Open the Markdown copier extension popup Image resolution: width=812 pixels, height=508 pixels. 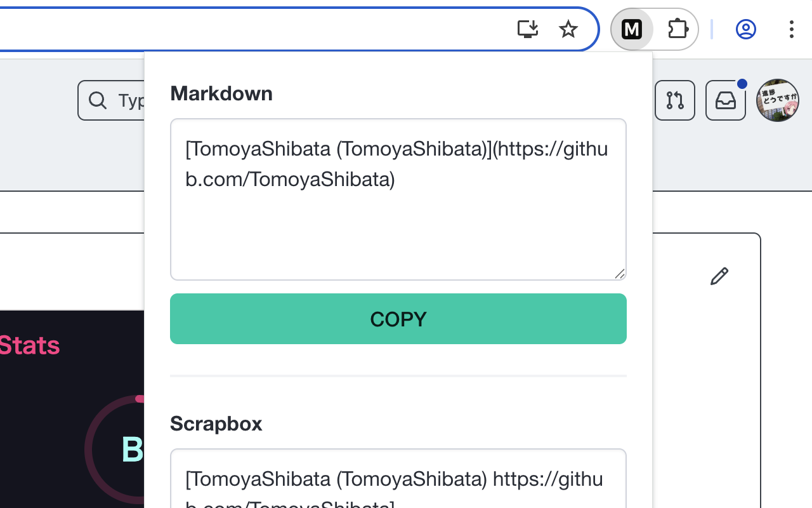click(x=632, y=29)
